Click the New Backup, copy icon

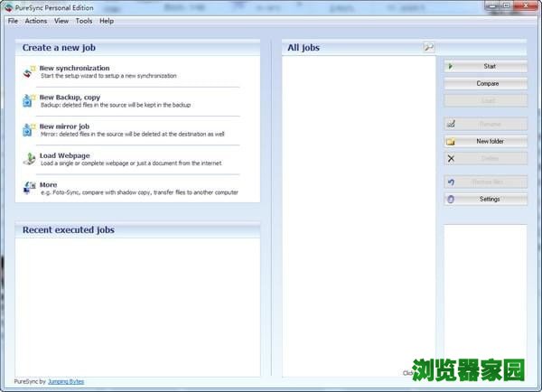click(x=29, y=100)
